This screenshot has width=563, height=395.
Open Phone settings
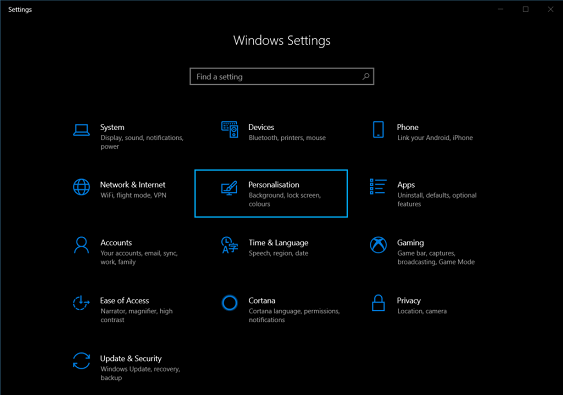[408, 127]
